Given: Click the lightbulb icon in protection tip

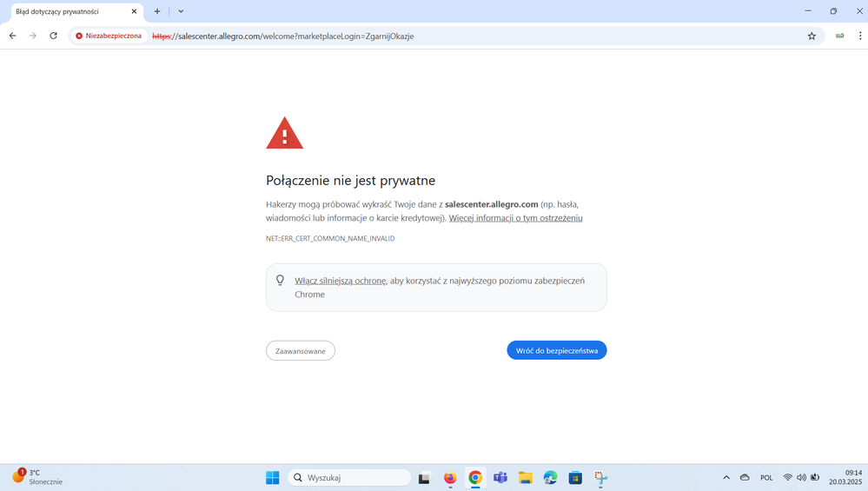Looking at the screenshot, I should coord(280,280).
